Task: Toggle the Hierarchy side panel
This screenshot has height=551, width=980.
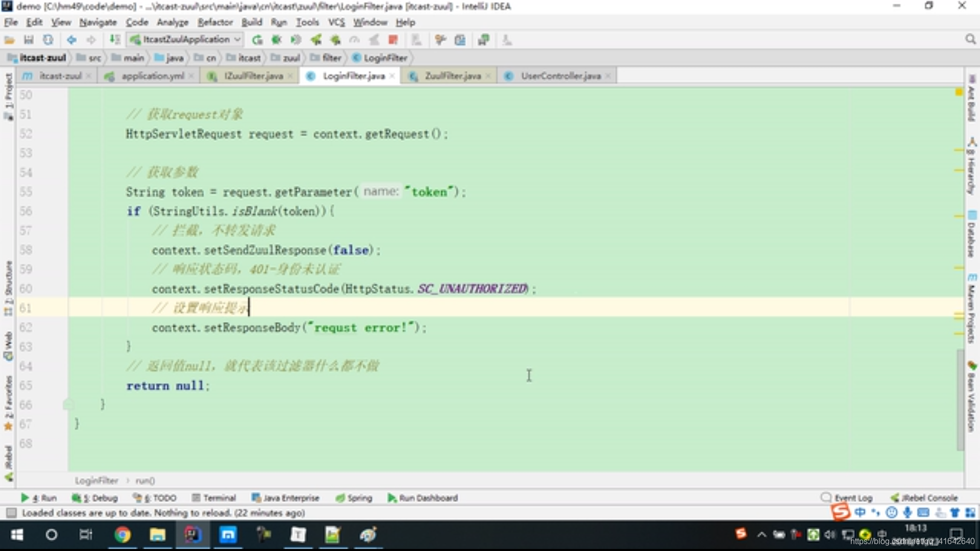Action: click(x=971, y=166)
